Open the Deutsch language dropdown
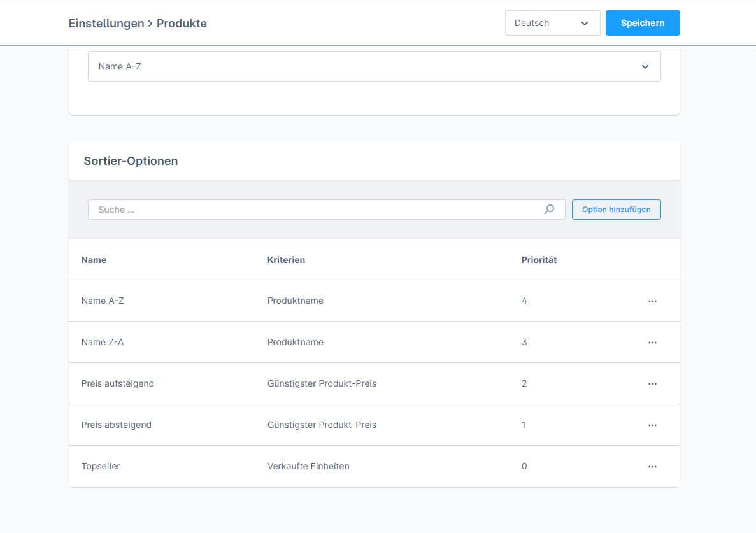This screenshot has width=756, height=533. pos(552,23)
